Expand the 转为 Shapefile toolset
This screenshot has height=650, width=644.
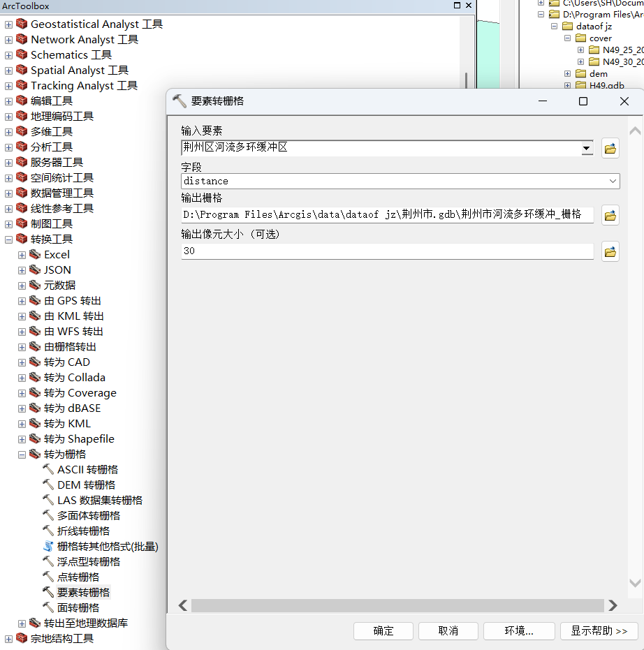(x=22, y=439)
